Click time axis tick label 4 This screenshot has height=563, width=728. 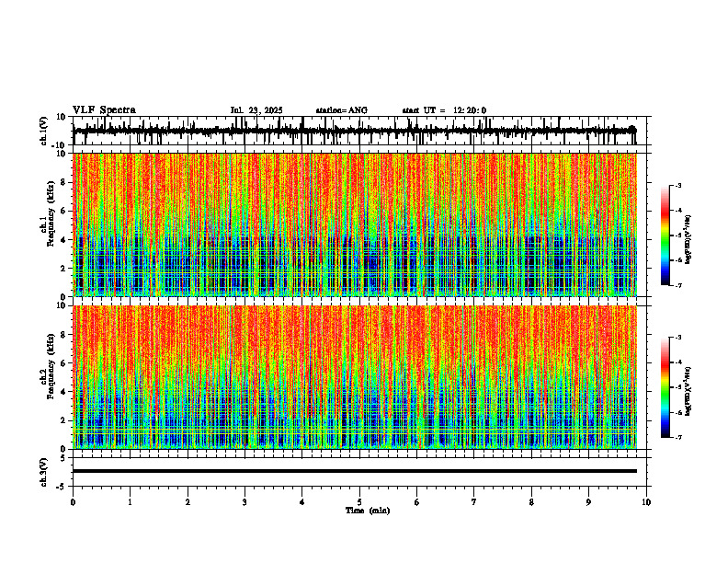click(302, 502)
